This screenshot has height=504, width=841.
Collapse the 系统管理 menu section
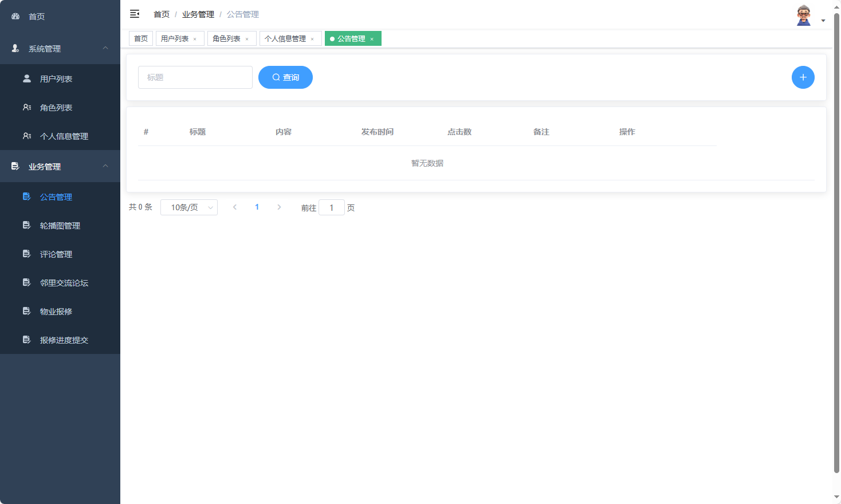pyautogui.click(x=105, y=49)
